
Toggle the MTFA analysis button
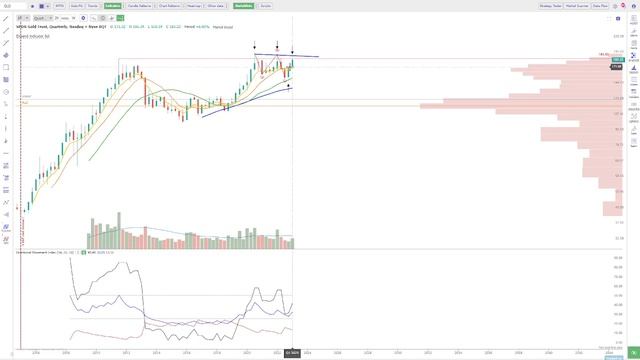pyautogui.click(x=59, y=6)
